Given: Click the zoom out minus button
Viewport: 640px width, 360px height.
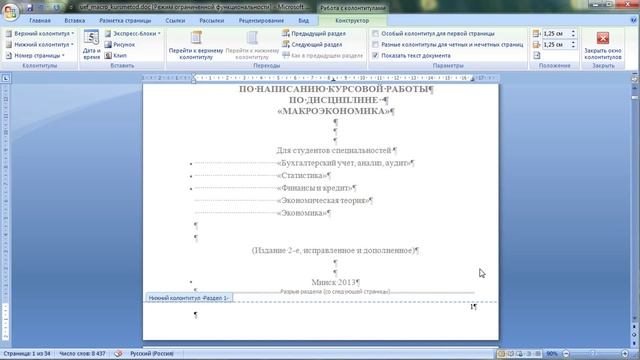Looking at the screenshot, I should point(566,353).
